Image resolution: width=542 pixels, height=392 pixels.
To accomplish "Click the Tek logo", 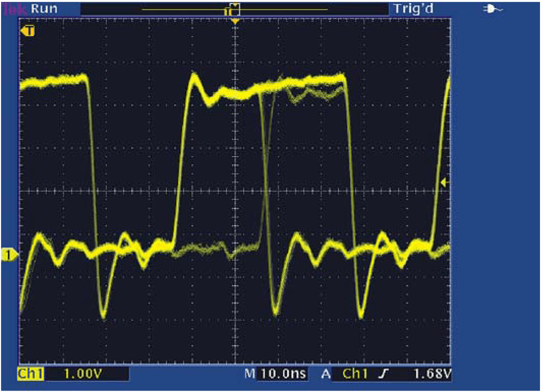I will pos(14,8).
